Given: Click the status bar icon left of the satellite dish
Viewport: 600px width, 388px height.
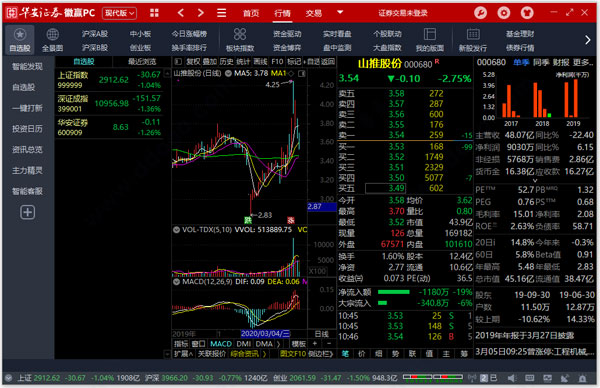Looking at the screenshot, I should [547, 378].
